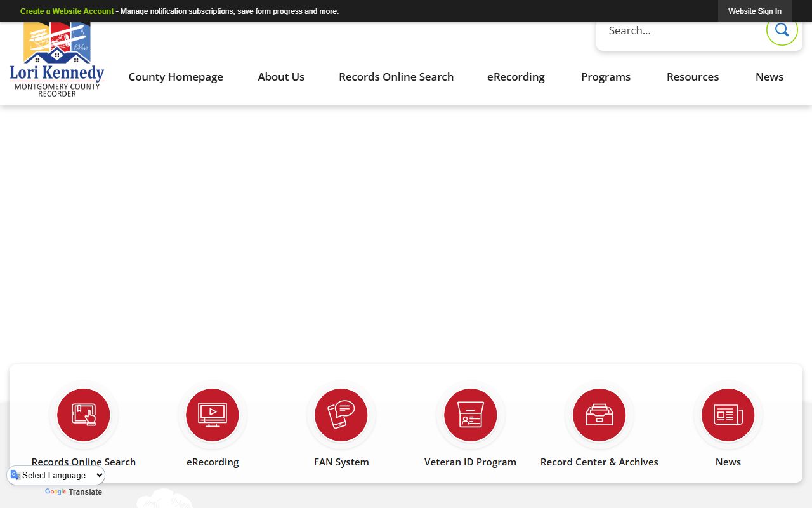Click the Create a Website Account link
This screenshot has height=508, width=812.
point(67,11)
